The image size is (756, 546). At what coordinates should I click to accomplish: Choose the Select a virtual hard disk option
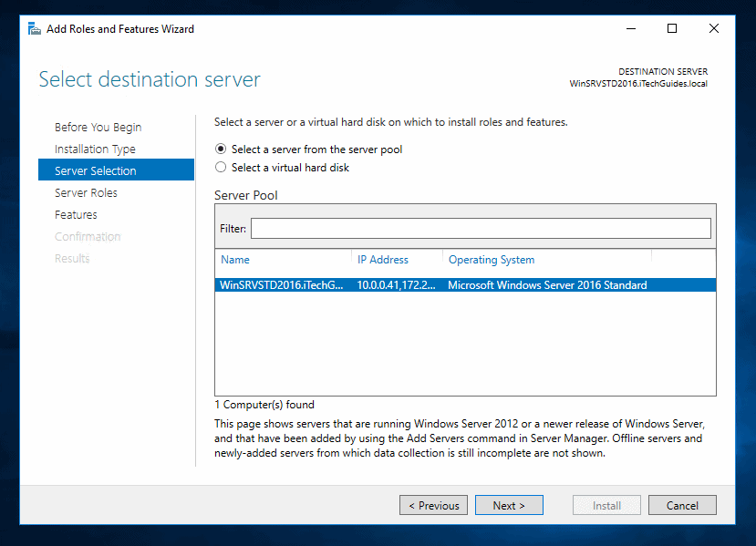[221, 168]
